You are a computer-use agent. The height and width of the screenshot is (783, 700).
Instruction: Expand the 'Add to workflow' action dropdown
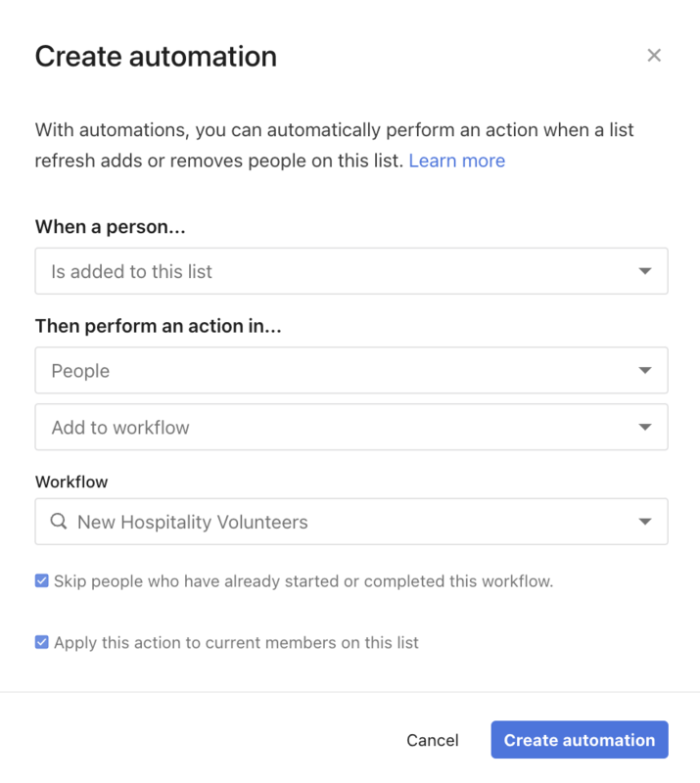point(350,427)
